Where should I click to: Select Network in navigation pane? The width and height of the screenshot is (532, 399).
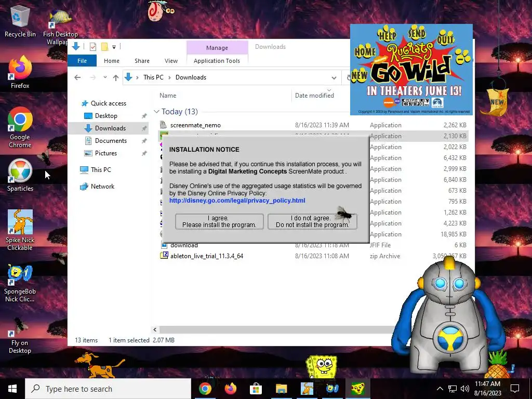(102, 187)
